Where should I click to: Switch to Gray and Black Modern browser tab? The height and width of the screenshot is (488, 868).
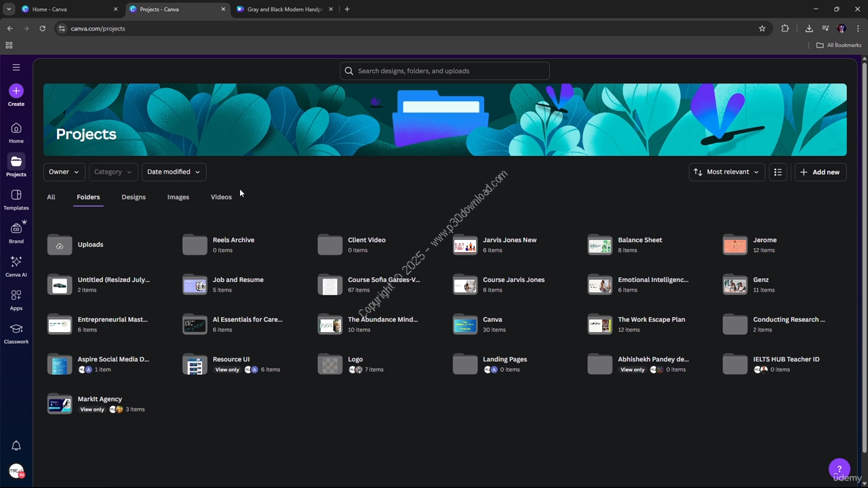tap(284, 9)
